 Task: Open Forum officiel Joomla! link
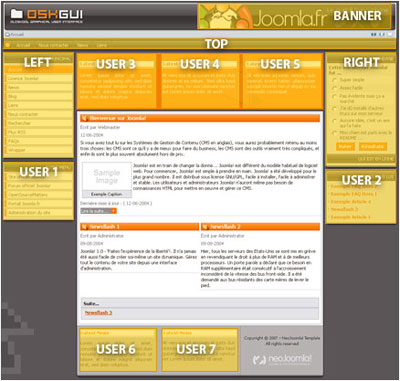click(x=39, y=186)
